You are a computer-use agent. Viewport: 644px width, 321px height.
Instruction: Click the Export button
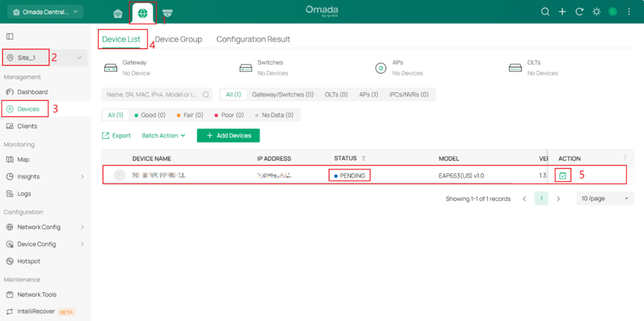click(x=116, y=135)
